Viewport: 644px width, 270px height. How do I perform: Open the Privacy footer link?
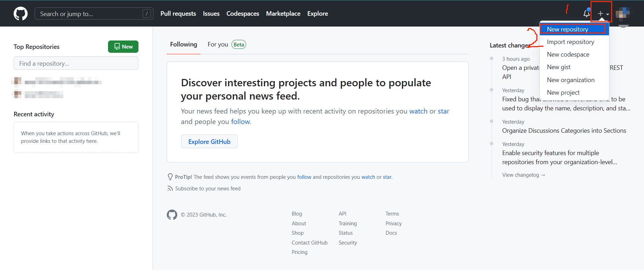[394, 224]
